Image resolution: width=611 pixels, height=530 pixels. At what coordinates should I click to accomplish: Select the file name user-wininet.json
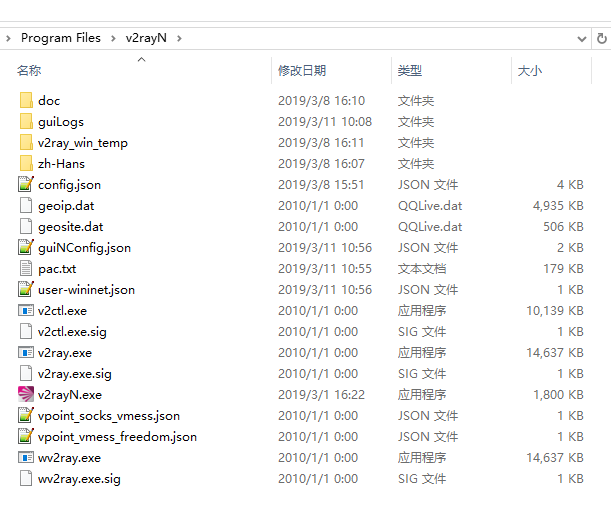[87, 290]
